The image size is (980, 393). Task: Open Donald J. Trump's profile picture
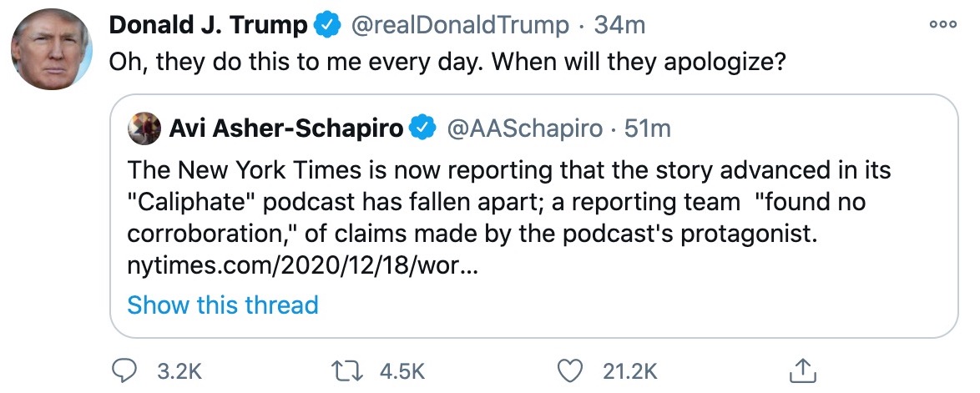click(52, 50)
